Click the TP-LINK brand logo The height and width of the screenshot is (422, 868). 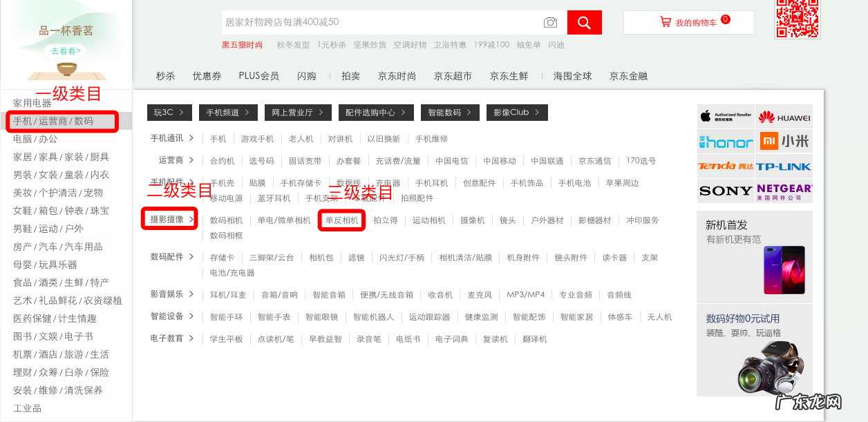pos(784,166)
